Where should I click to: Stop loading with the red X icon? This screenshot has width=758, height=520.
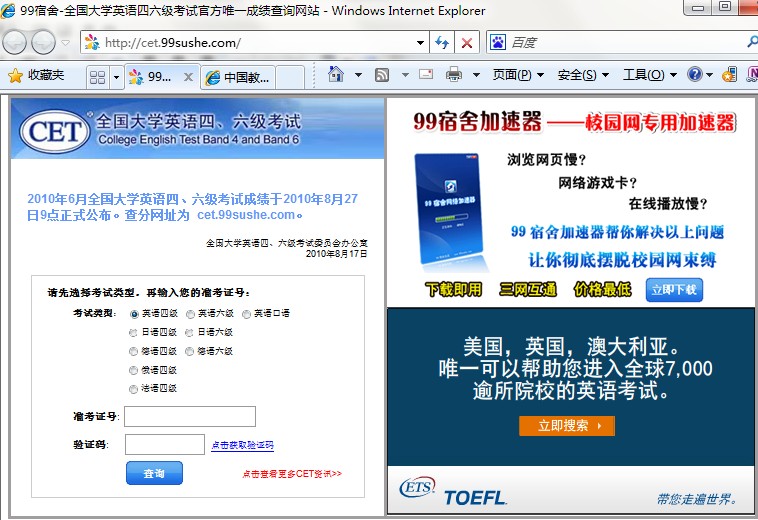(x=466, y=43)
